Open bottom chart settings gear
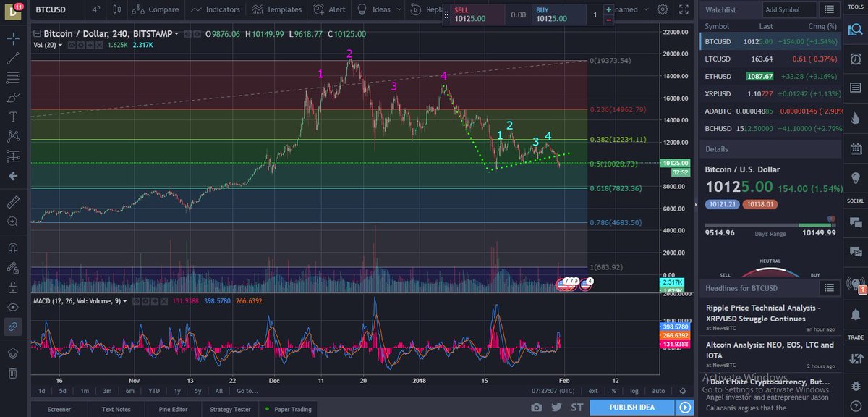This screenshot has height=417, width=868. click(682, 390)
